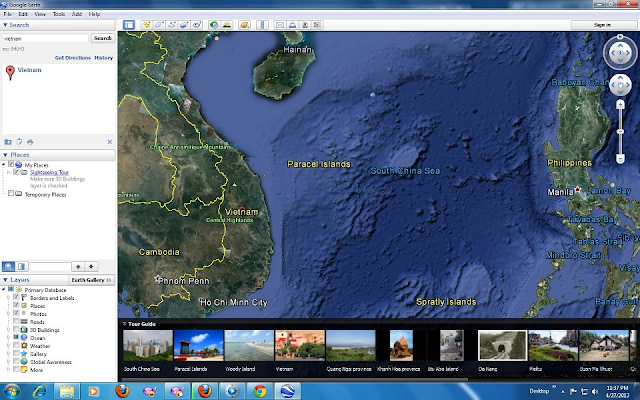
Task: Click the Search button
Action: [102, 38]
